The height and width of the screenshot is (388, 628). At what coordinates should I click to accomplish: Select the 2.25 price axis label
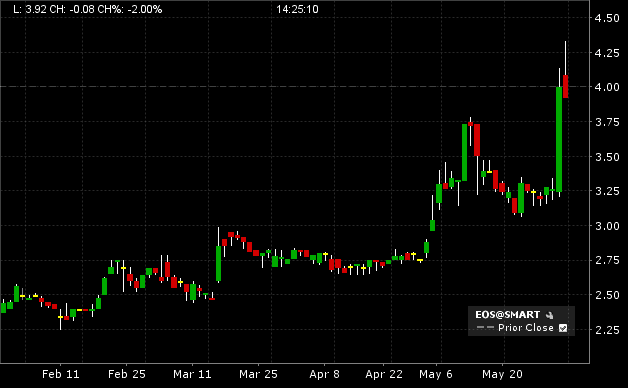(607, 330)
